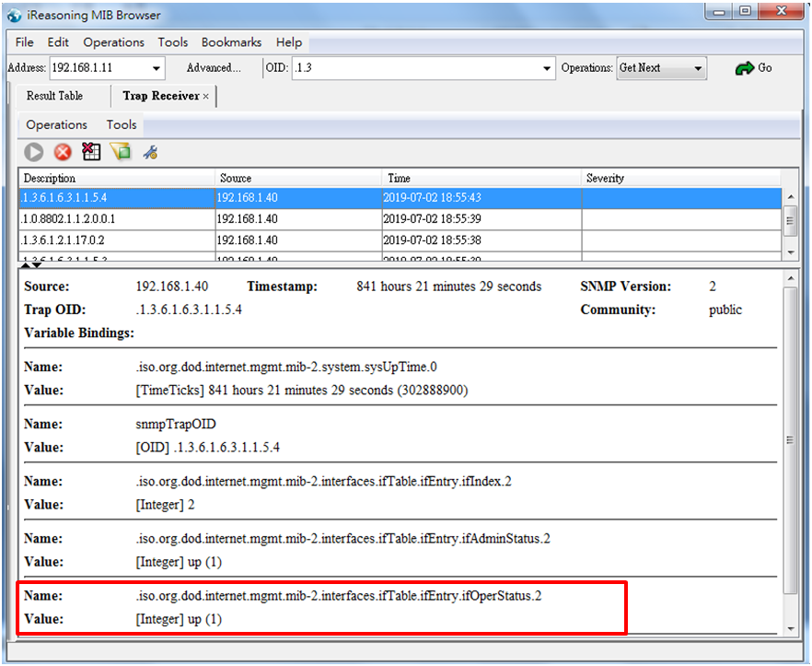
Task: Click the green Go arrow icon
Action: pos(745,68)
